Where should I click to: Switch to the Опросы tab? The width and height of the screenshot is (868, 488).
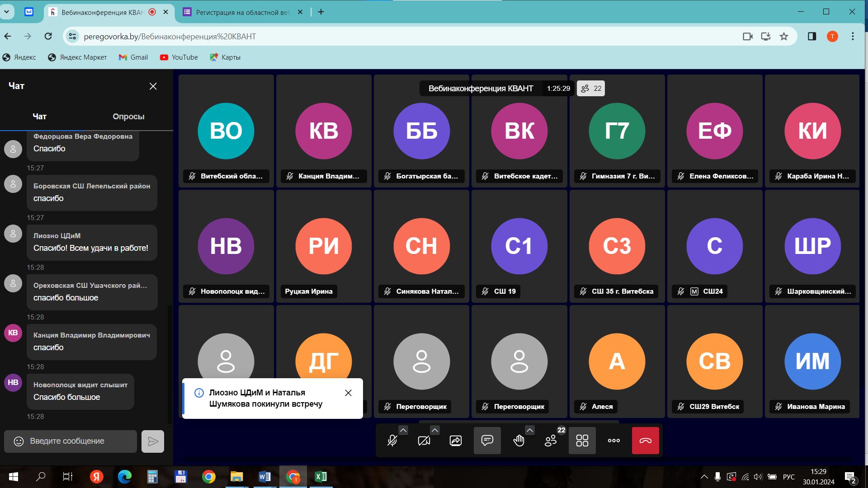click(x=128, y=117)
